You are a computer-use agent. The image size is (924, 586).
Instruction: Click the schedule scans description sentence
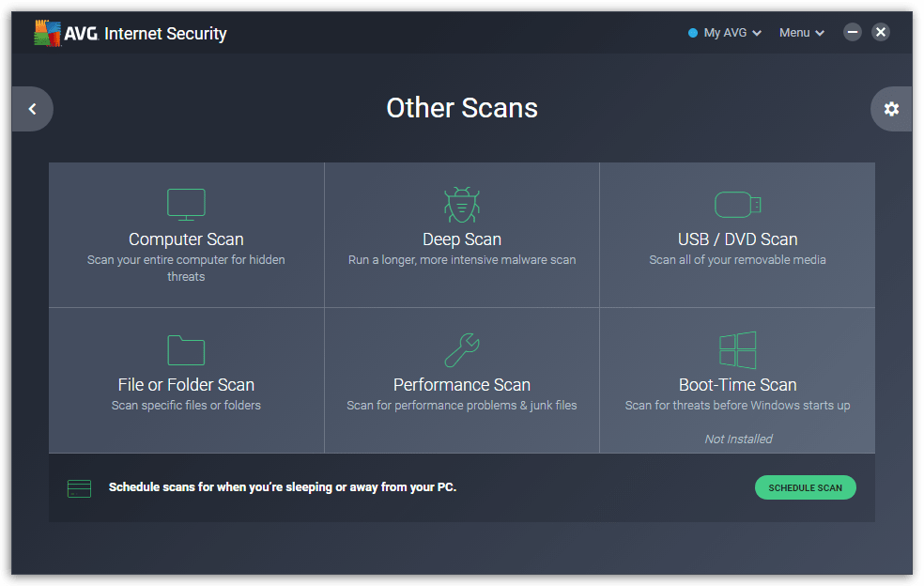283,487
